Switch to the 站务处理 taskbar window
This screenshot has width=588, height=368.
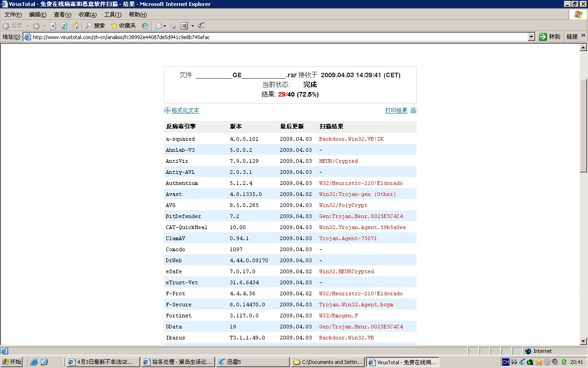178,362
